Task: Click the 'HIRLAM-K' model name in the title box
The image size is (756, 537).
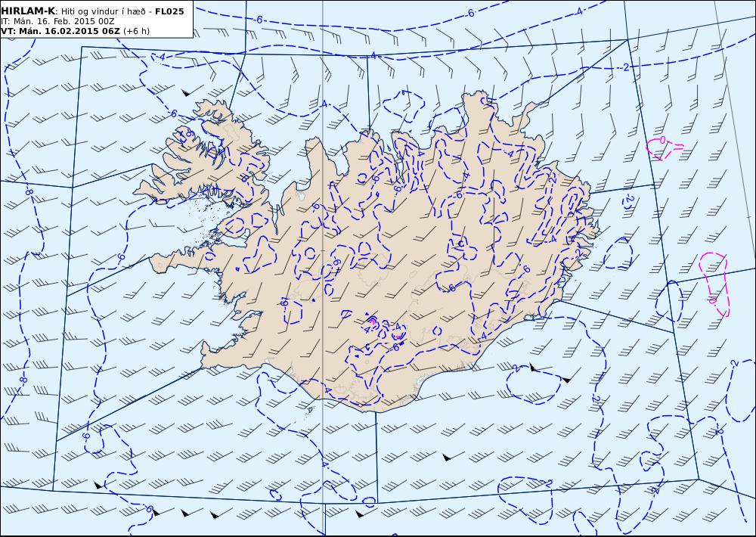Action: tap(27, 11)
